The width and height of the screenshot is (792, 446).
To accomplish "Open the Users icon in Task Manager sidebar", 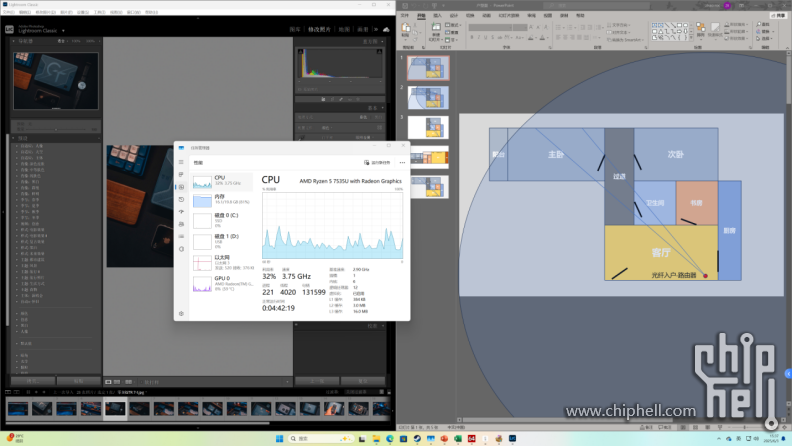I will coord(181,224).
